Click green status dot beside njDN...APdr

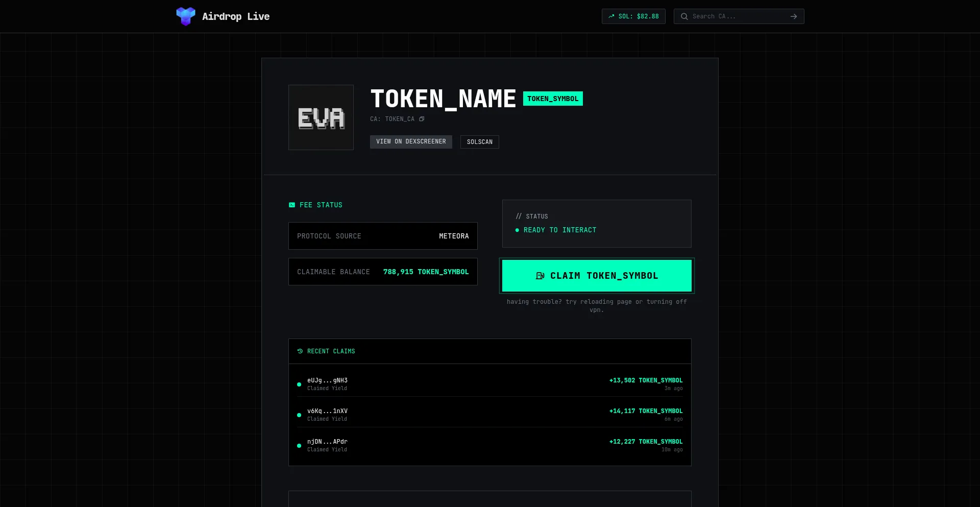(299, 446)
